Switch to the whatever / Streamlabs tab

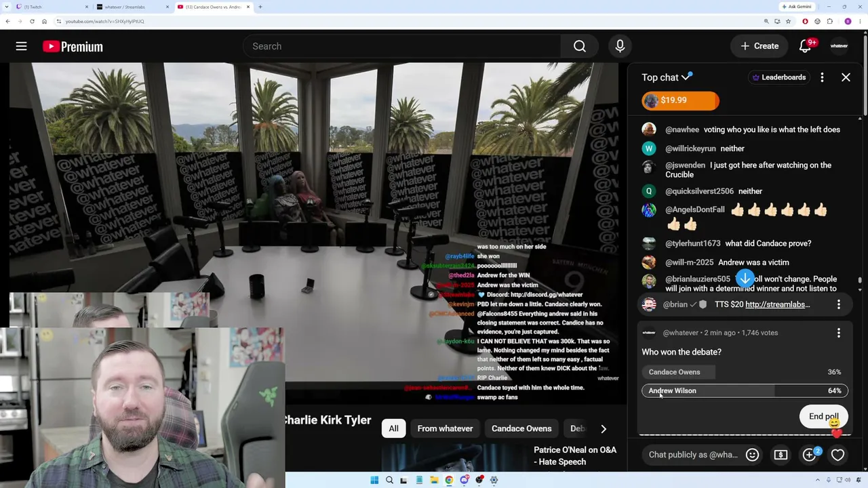133,7
